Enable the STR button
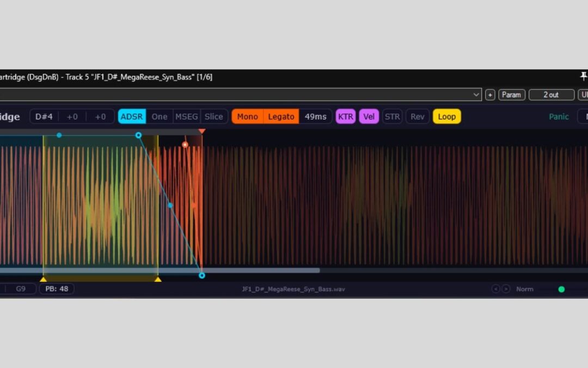588x368 pixels. [392, 117]
